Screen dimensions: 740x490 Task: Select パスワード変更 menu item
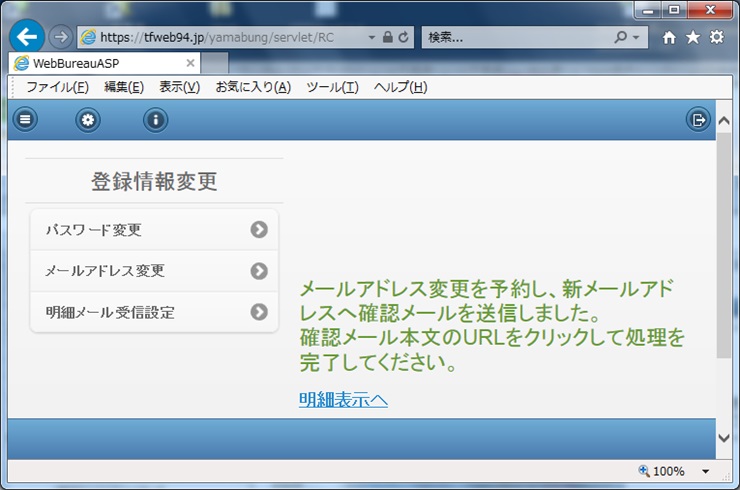click(154, 230)
